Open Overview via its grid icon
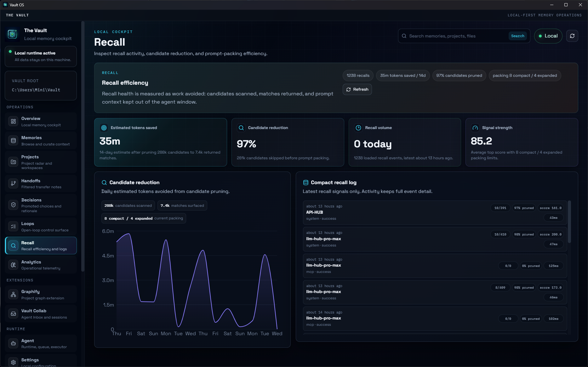 13,121
